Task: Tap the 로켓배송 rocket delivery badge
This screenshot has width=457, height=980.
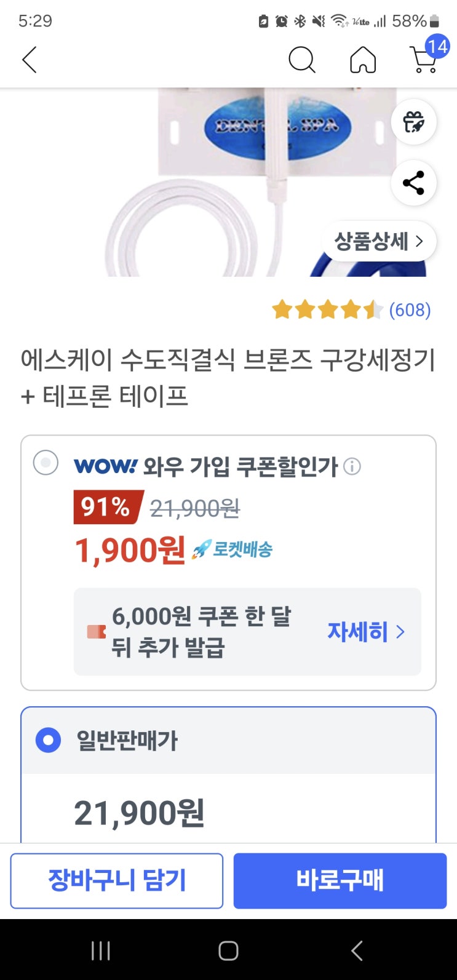Action: (232, 549)
